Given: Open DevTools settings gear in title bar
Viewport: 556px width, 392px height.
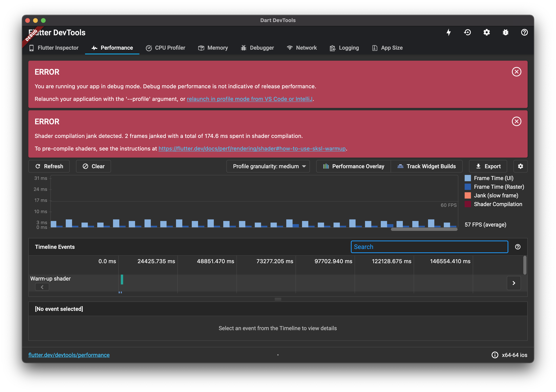Looking at the screenshot, I should [486, 32].
